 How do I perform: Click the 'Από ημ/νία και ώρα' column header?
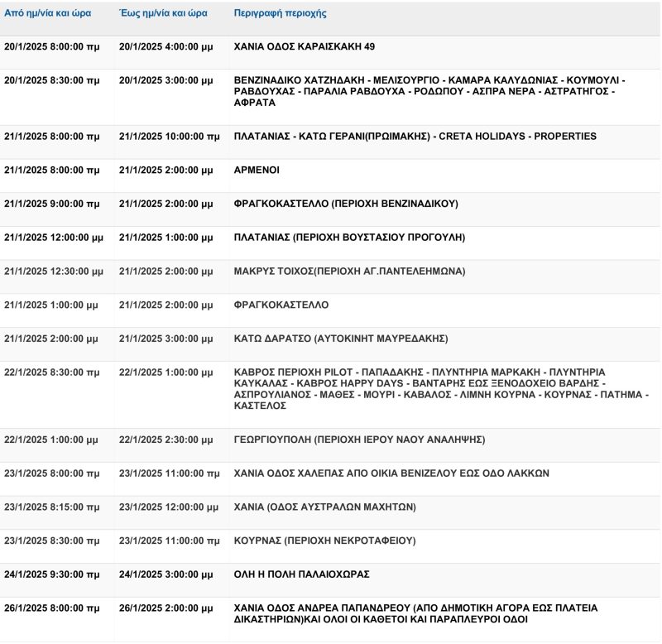pos(48,14)
